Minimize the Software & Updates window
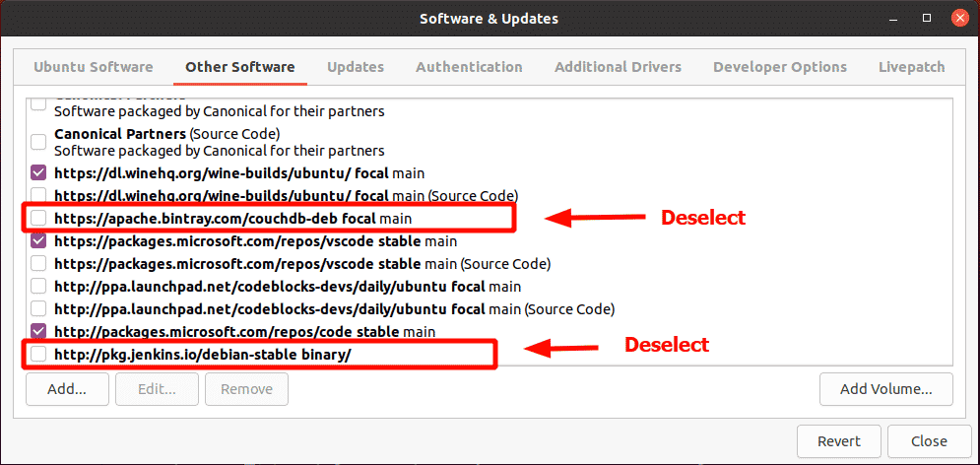 [895, 18]
